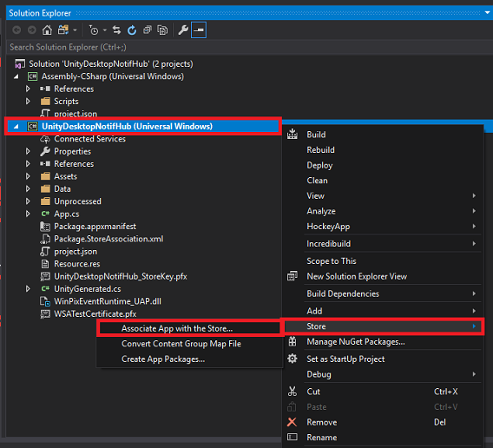Open the pending changes filter dropdown arrow
The image size is (493, 448).
pos(105,30)
